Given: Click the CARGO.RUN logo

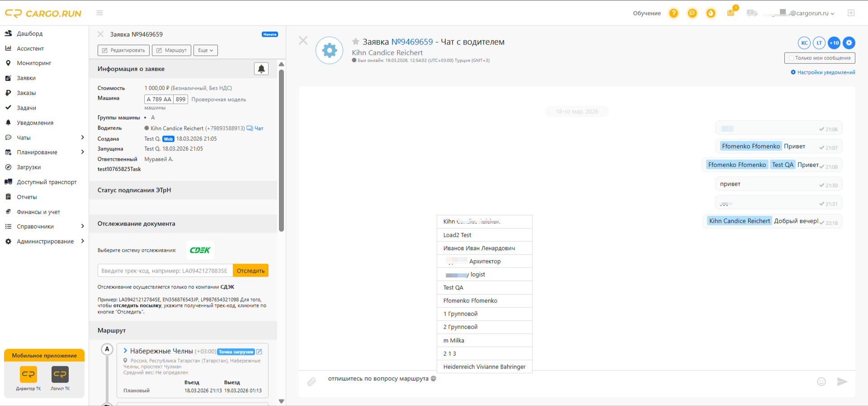Looking at the screenshot, I should (43, 14).
